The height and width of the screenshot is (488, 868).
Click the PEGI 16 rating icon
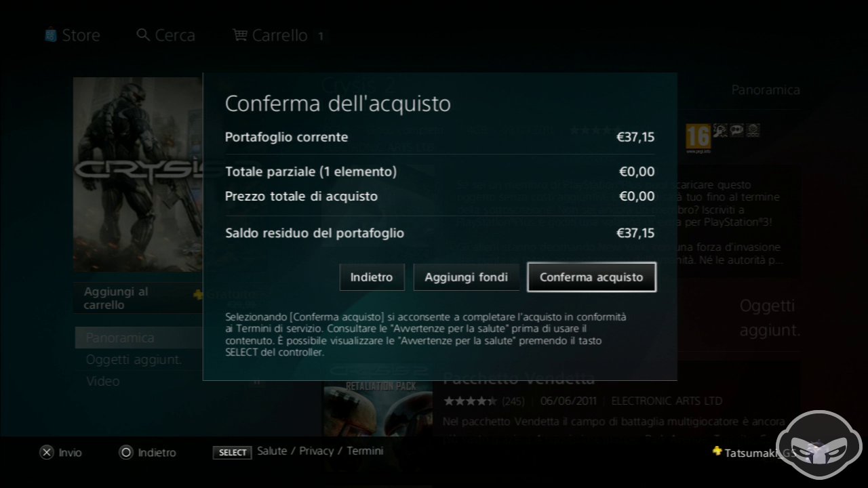[x=698, y=136]
